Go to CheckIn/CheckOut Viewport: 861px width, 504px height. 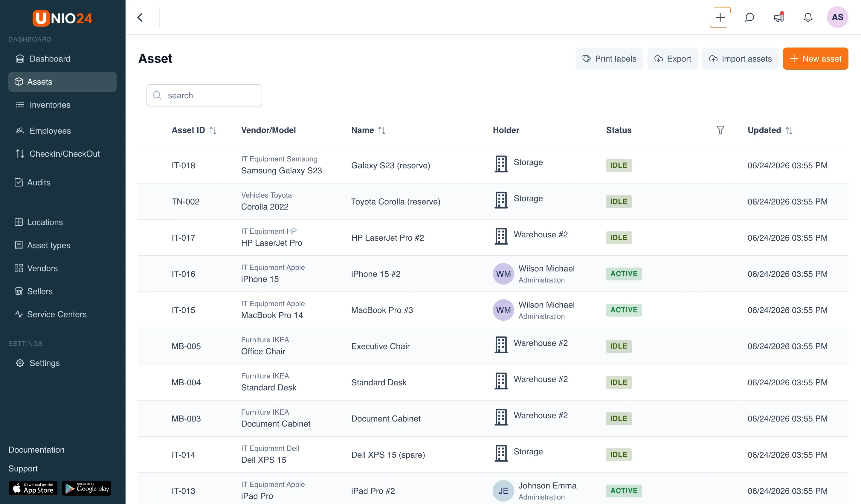tap(62, 154)
